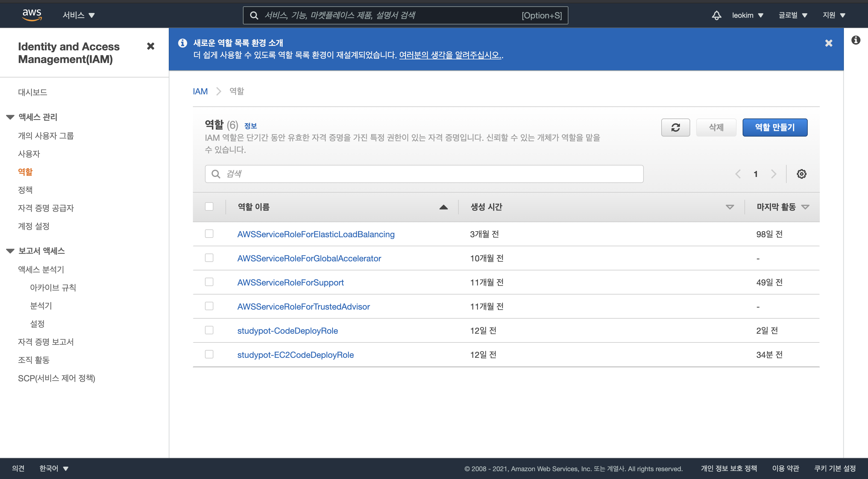Click the banner info icon
The width and height of the screenshot is (868, 479).
point(183,43)
